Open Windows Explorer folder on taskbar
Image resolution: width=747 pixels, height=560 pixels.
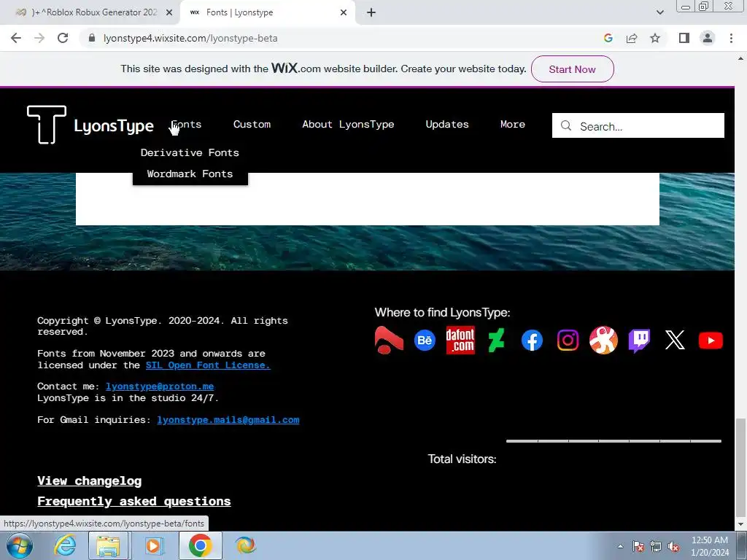pyautogui.click(x=108, y=545)
